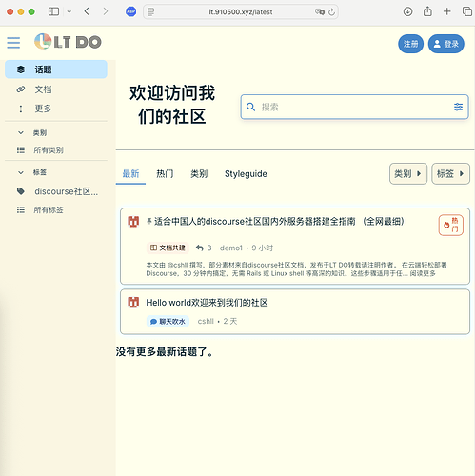Open the Styleguide tab
This screenshot has height=476, width=475.
click(246, 174)
